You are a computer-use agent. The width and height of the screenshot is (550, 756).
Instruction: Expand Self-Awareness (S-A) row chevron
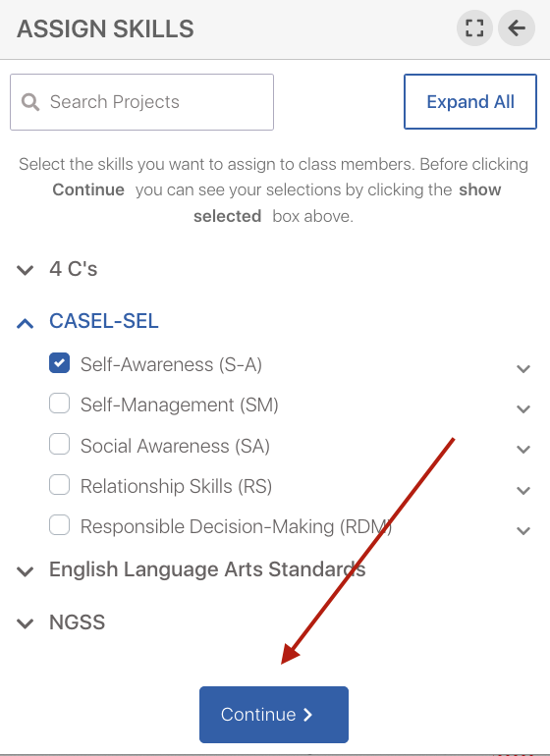click(523, 369)
